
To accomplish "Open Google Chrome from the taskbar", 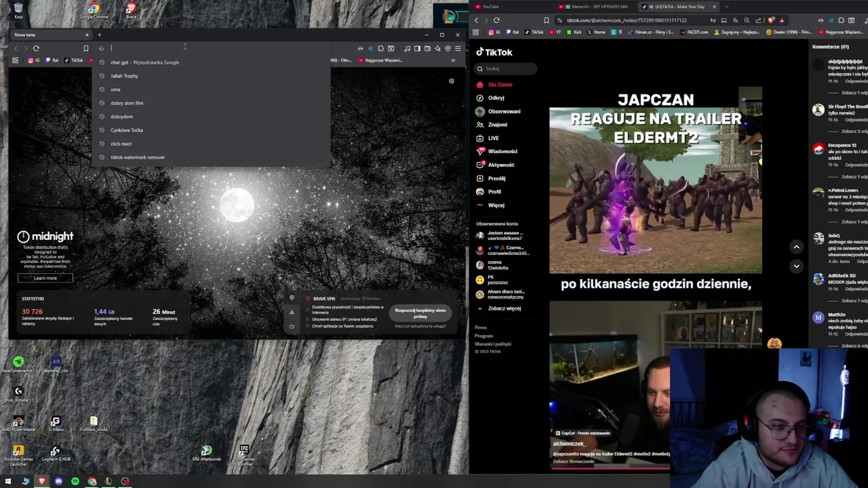I will click(x=92, y=481).
